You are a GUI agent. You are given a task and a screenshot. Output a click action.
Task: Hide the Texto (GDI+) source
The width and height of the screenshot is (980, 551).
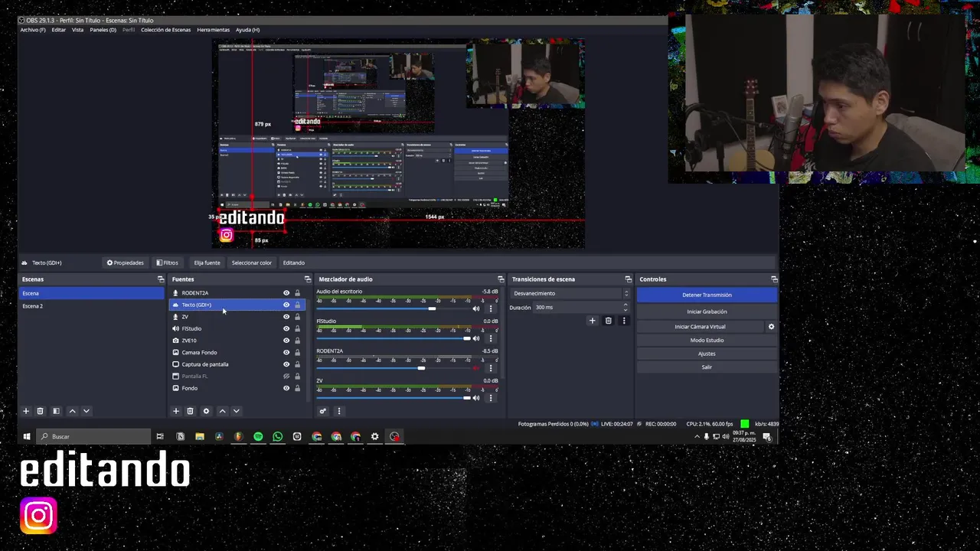point(286,305)
